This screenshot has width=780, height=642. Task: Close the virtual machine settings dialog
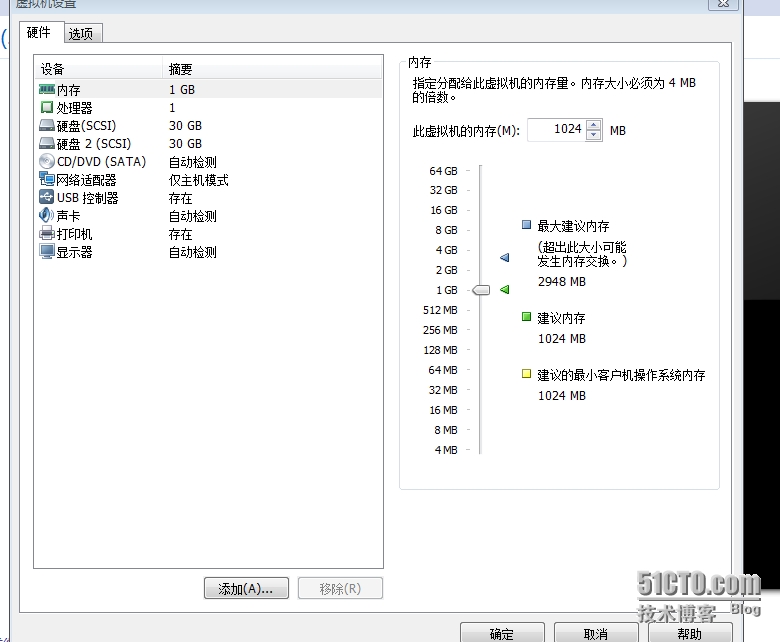[x=723, y=4]
